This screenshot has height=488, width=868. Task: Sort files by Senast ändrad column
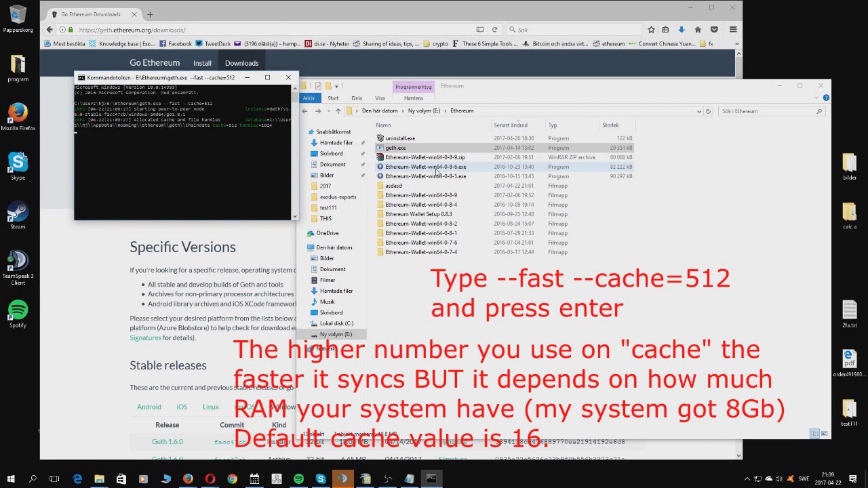point(510,125)
